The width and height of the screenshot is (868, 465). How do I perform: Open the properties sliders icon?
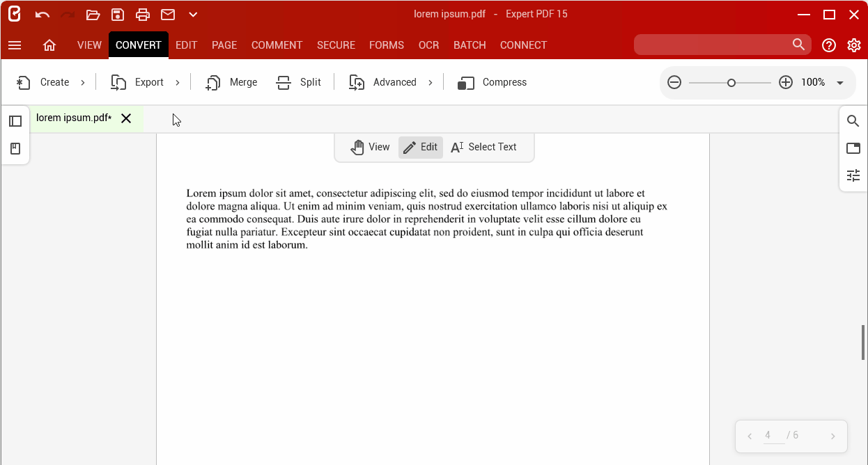click(853, 175)
